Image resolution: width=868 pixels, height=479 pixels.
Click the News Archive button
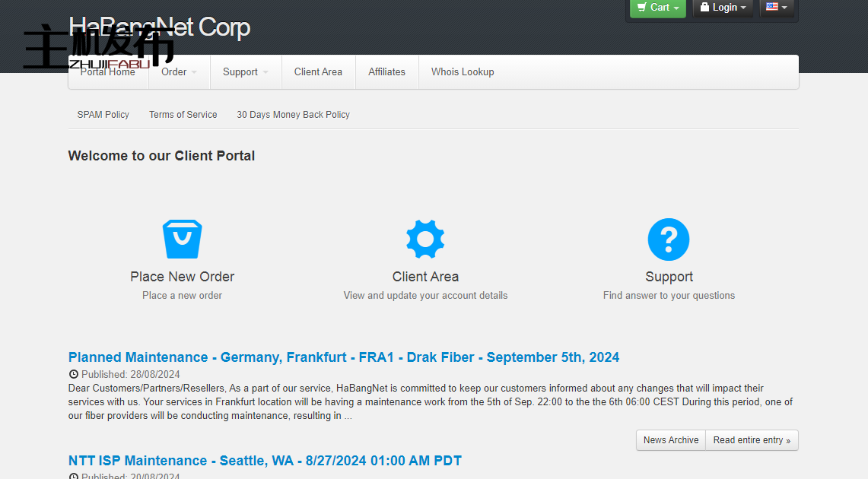click(670, 440)
